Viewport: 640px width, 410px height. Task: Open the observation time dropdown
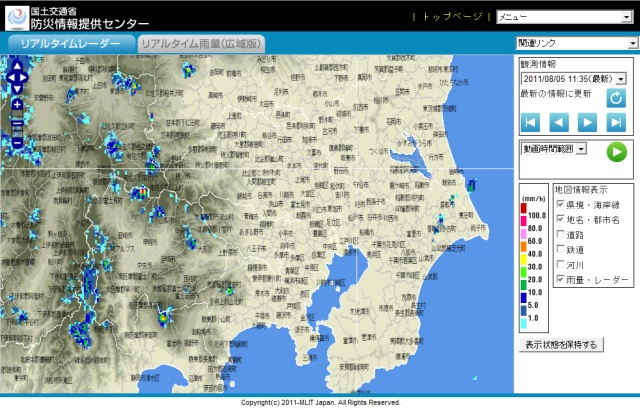(573, 78)
